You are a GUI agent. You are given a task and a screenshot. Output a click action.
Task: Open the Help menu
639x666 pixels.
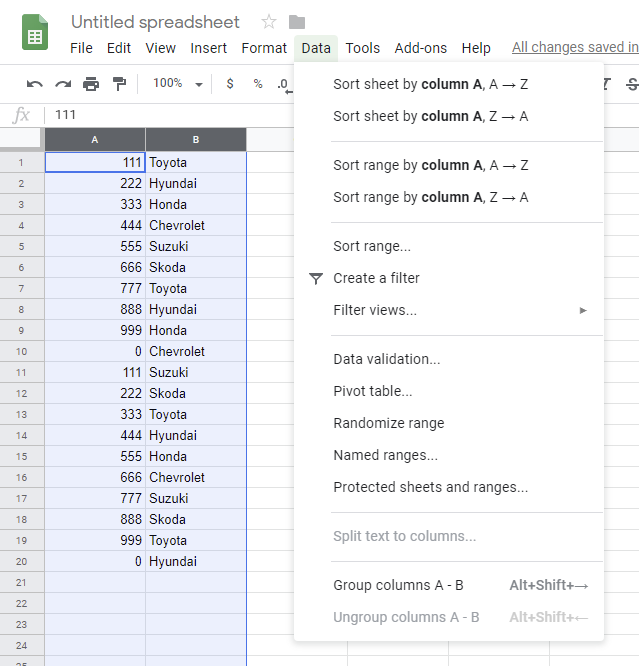476,48
